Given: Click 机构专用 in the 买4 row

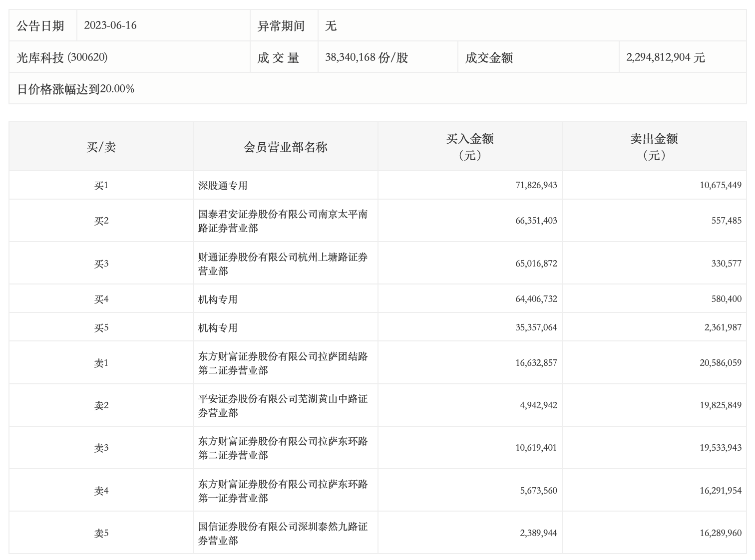Looking at the screenshot, I should [x=218, y=299].
